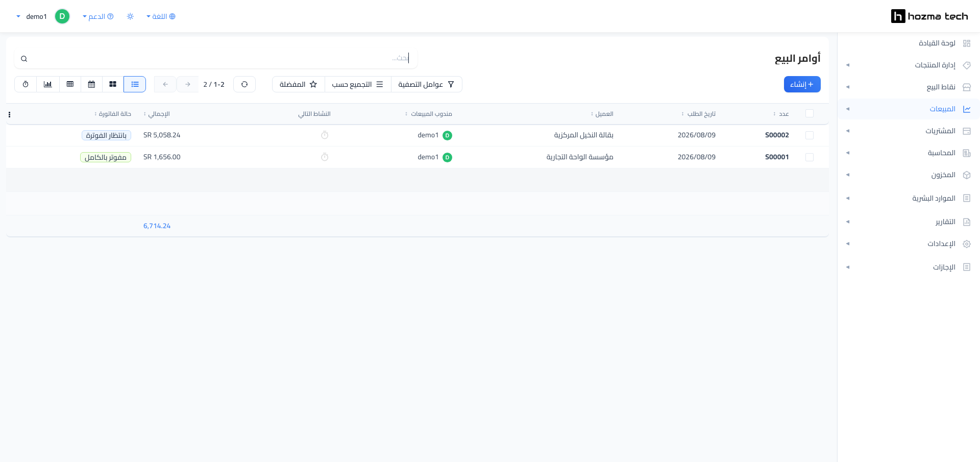The width and height of the screenshot is (980, 462).
Task: Open المحاسبة menu item
Action: [x=942, y=153]
